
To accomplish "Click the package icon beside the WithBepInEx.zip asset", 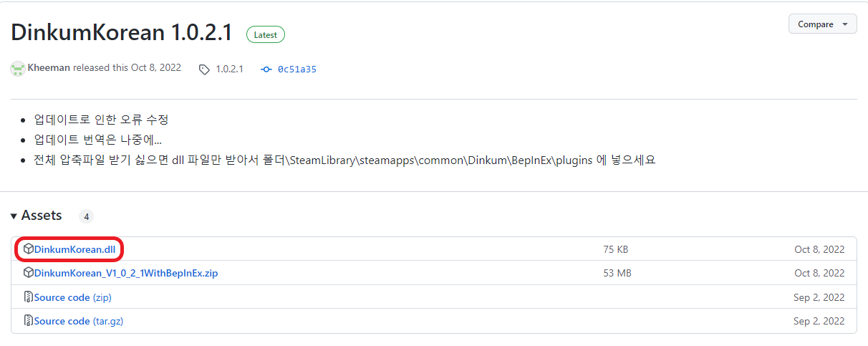I will 28,273.
